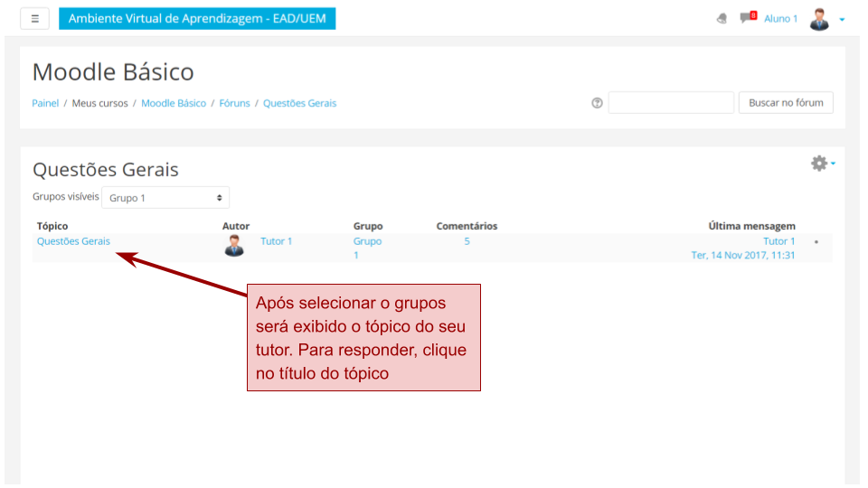Focus the forum search text field

click(671, 103)
